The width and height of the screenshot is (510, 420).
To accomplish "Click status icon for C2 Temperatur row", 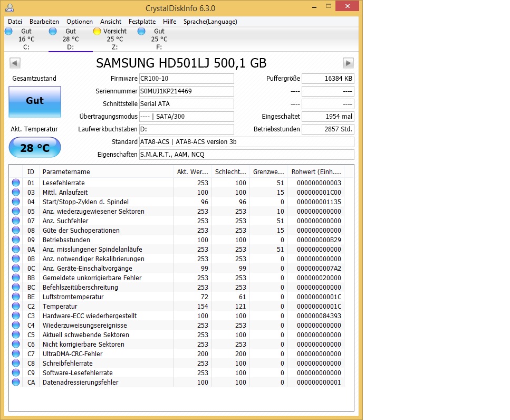I will [16, 306].
